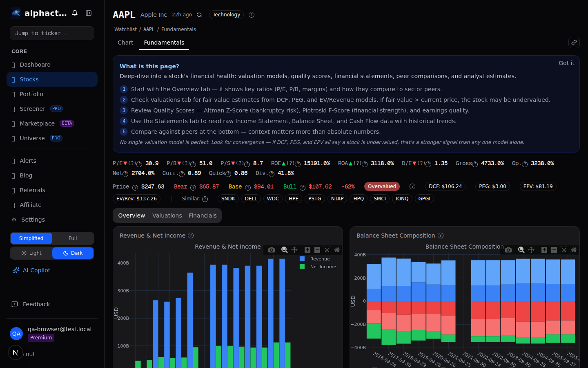Screen dimensions: 588x368
Task: Switch theme to Light mode
Action: tap(31, 253)
